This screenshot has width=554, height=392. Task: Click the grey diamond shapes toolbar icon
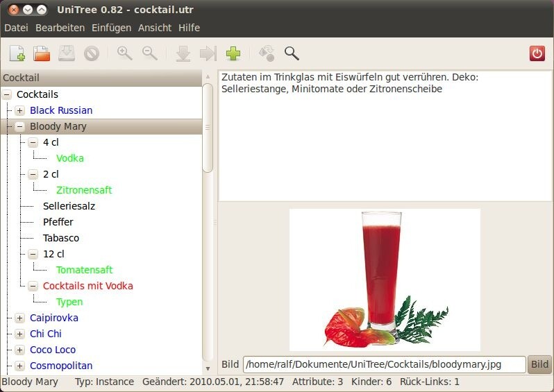click(x=267, y=53)
